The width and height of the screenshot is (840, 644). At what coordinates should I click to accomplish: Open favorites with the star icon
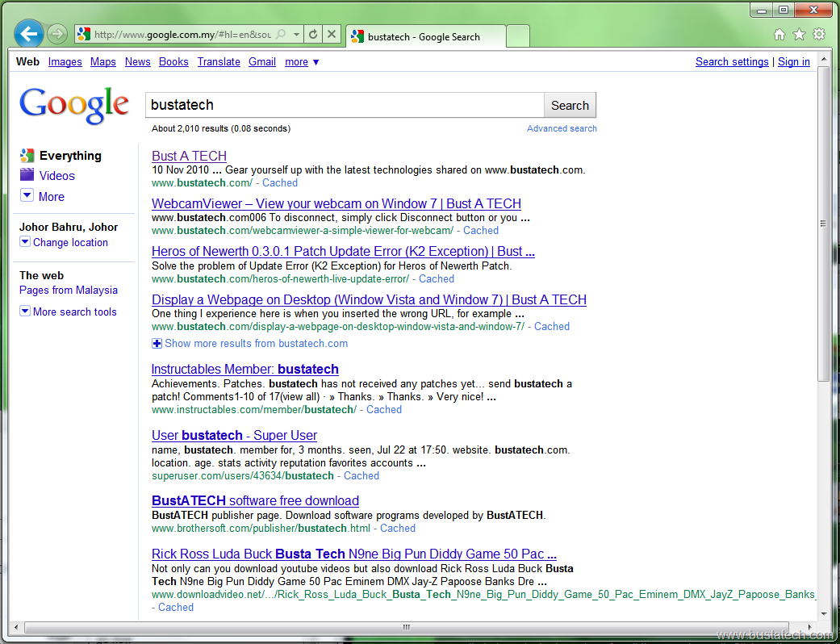point(799,34)
